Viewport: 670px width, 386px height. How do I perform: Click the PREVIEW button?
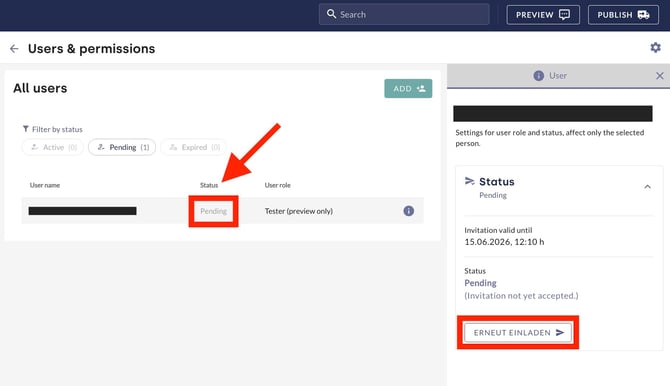(x=543, y=15)
